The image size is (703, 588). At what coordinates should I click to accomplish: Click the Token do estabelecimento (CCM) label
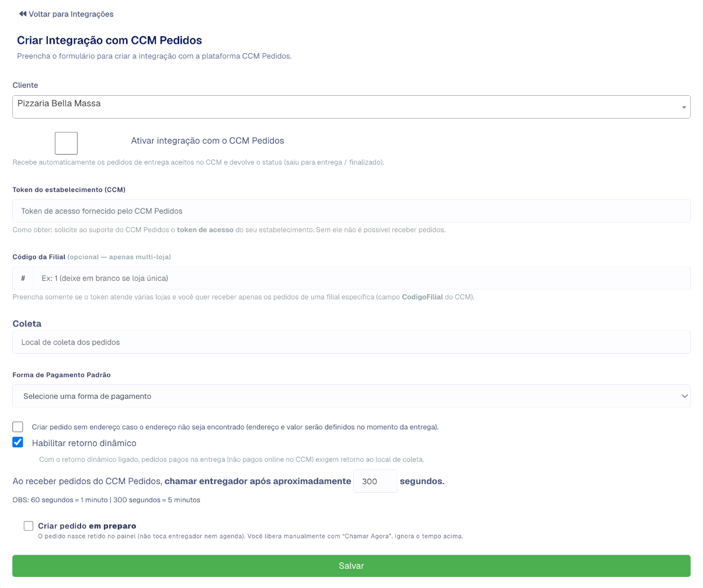click(x=69, y=190)
